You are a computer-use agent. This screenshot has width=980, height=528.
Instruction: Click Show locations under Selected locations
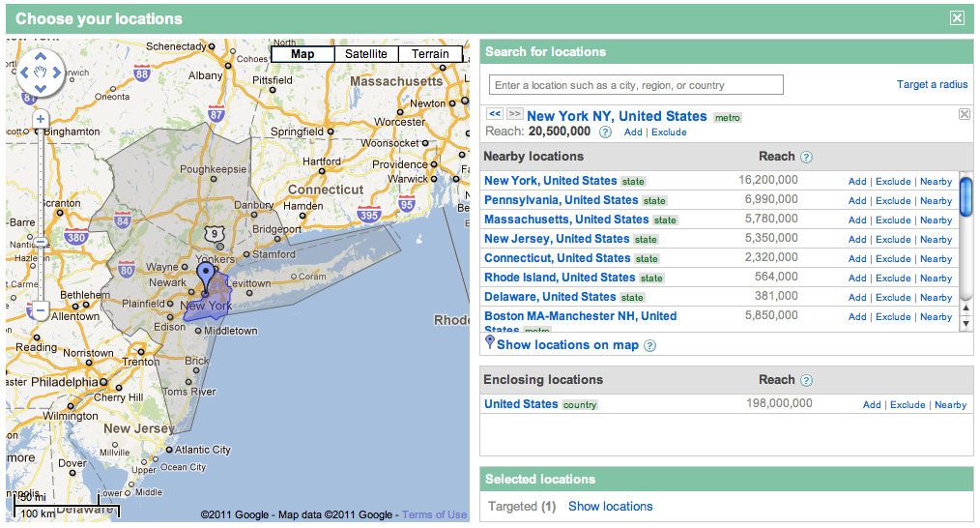click(610, 507)
